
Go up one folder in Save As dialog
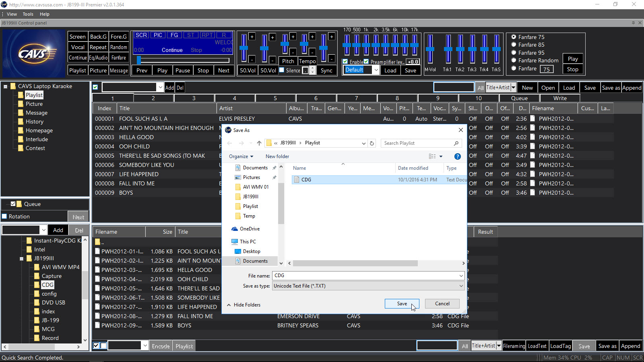pos(259,143)
